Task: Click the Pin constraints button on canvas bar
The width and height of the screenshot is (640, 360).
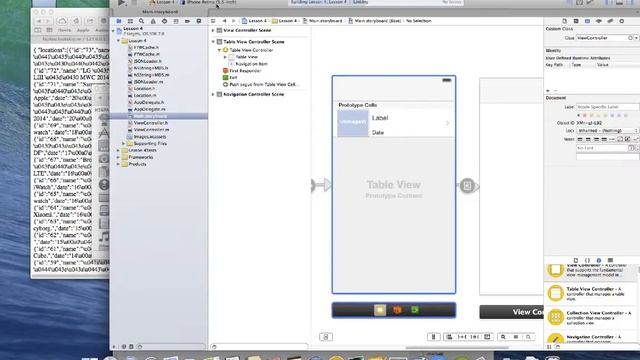Action: tap(462, 337)
